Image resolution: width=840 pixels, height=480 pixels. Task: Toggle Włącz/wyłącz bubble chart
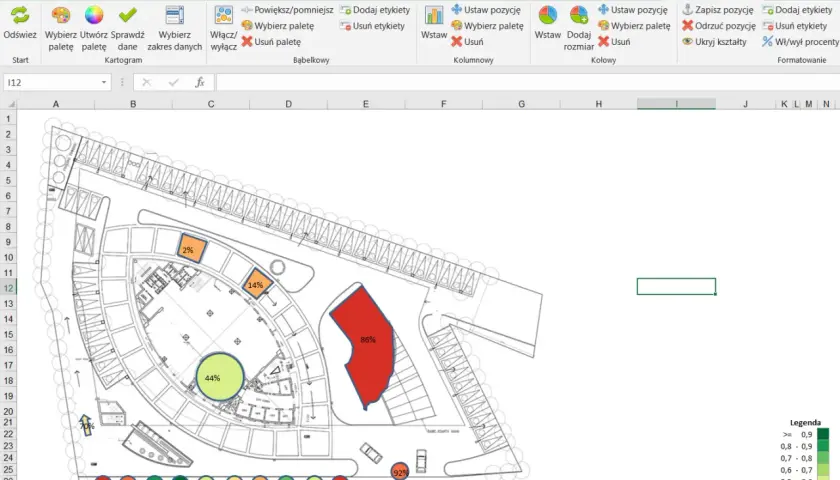click(223, 28)
